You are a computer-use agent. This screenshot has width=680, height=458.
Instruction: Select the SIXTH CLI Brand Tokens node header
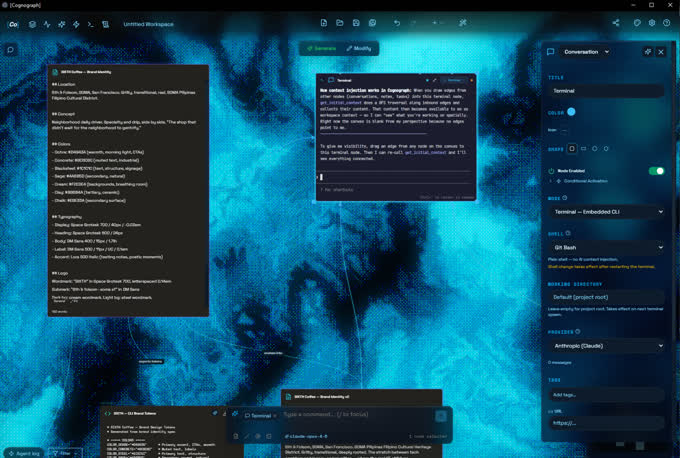(165, 413)
